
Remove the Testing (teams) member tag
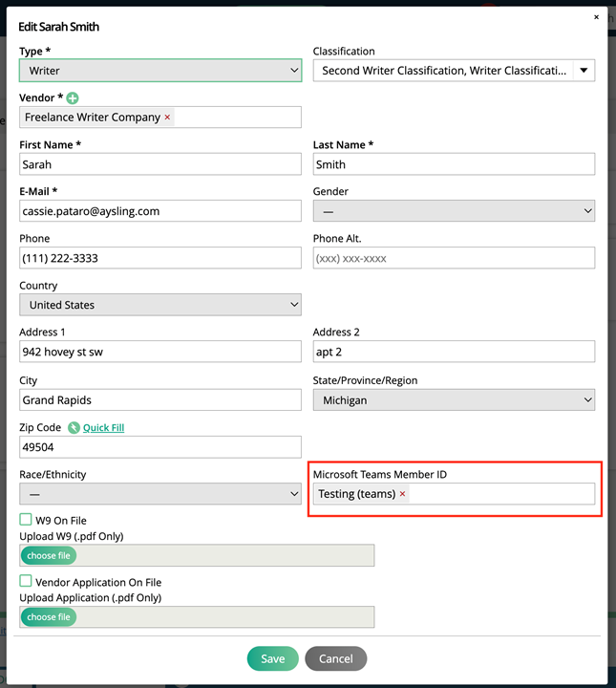pyautogui.click(x=402, y=494)
